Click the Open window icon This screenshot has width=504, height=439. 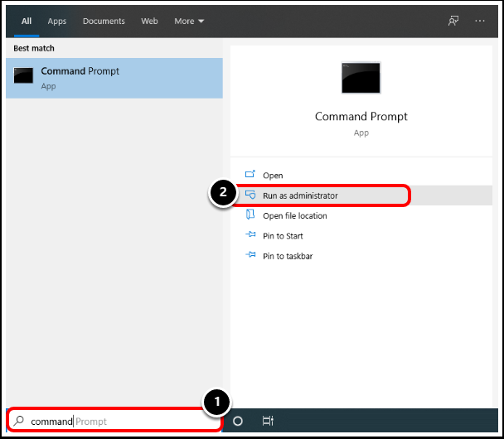pyautogui.click(x=250, y=174)
